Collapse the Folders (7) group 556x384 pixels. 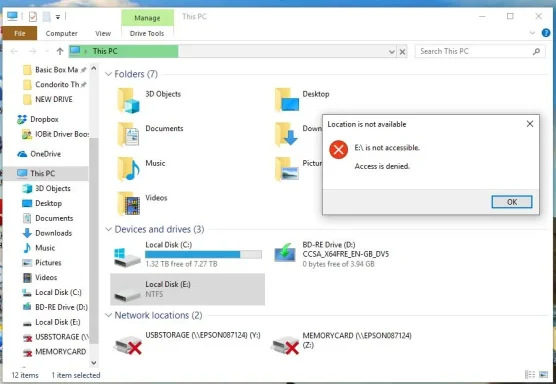pos(108,74)
